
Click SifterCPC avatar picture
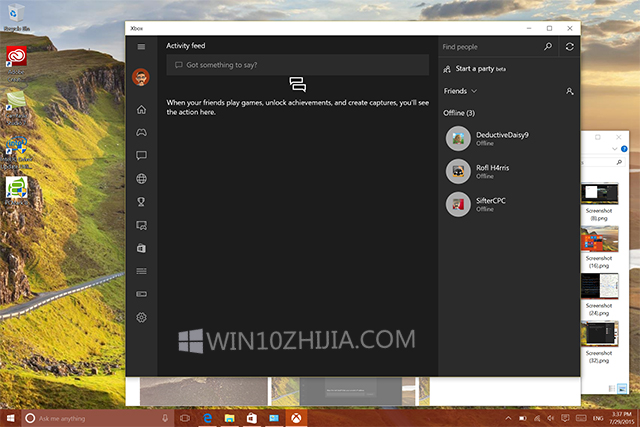458,204
